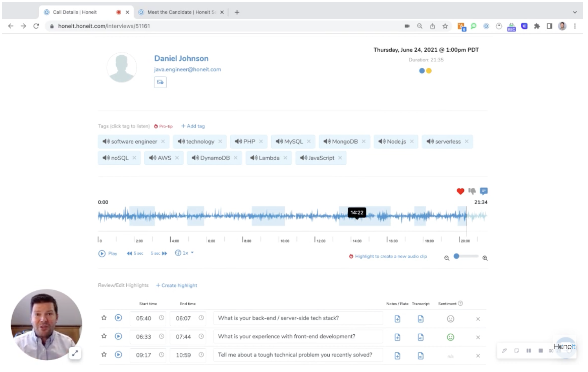Screen dimensions: 588x372
Task: Star the highlight starting at 09:17
Action: (104, 355)
